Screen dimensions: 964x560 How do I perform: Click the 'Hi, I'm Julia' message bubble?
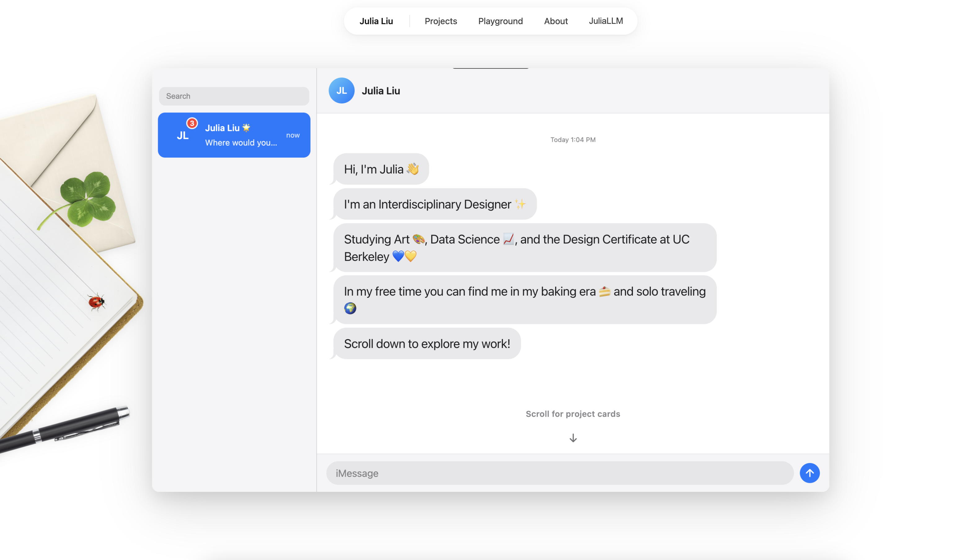[381, 169]
